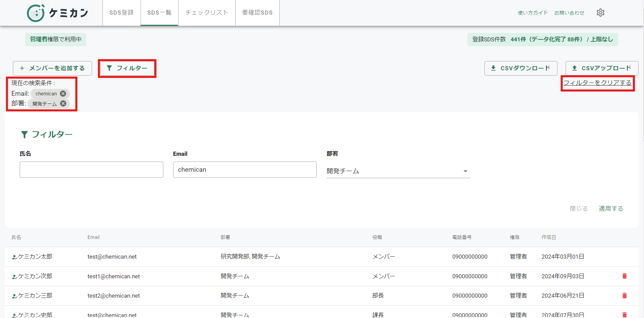The width and height of the screenshot is (644, 318).
Task: Click 研究開発部, 開発チーム department cell
Action: coord(251,257)
